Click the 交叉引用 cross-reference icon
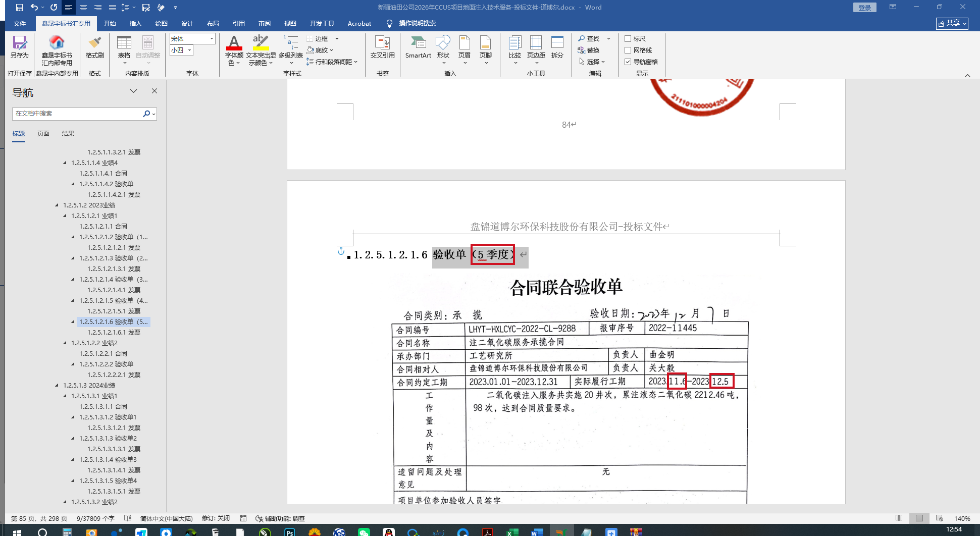This screenshot has width=980, height=536. [382, 47]
